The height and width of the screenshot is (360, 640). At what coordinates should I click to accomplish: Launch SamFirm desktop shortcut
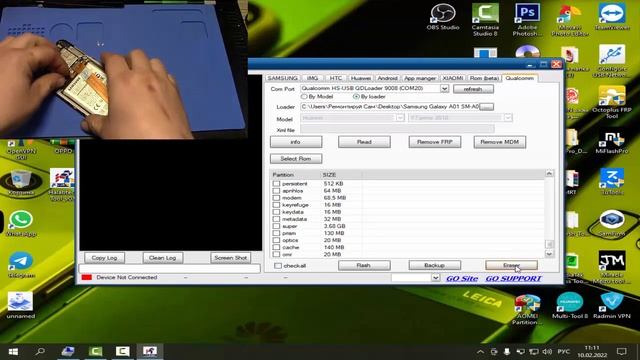(x=612, y=223)
